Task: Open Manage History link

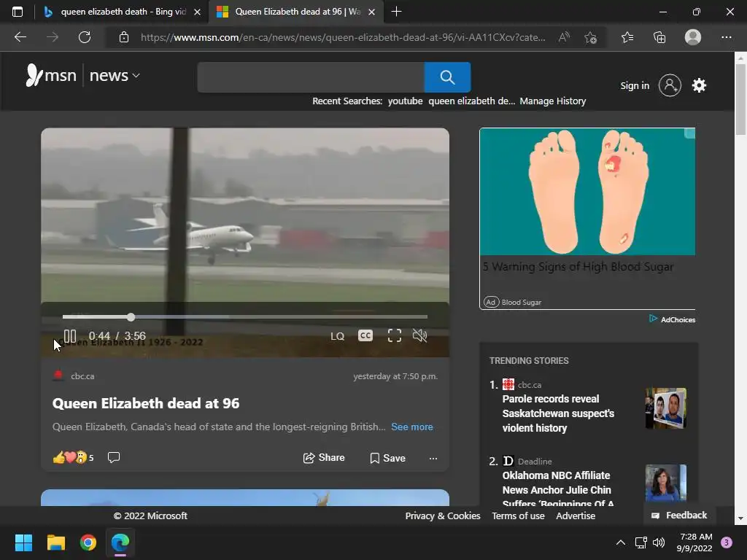Action: click(553, 101)
